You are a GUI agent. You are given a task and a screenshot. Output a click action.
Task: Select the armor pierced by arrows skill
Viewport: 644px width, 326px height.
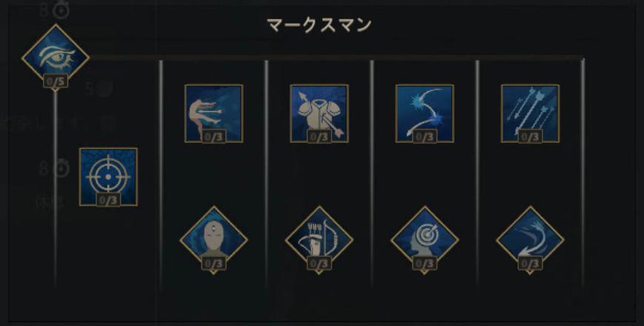click(x=319, y=113)
